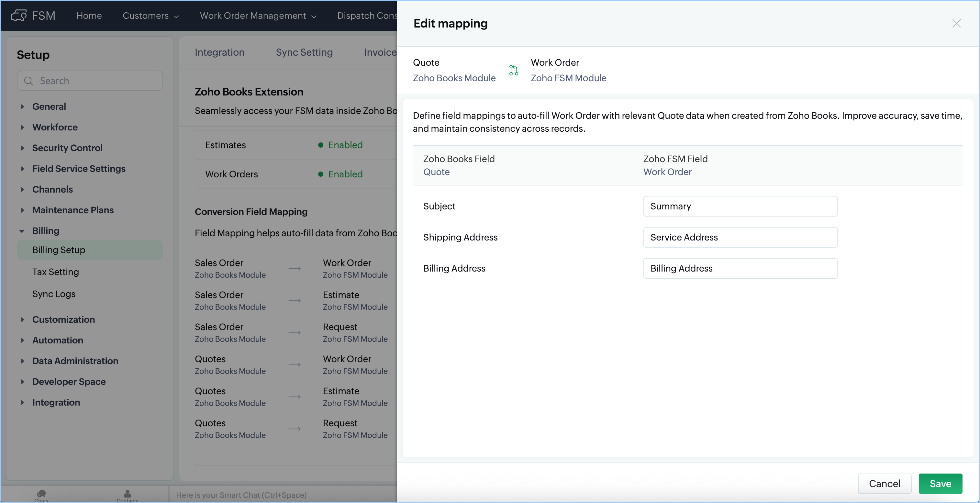
Task: Switch to Sync Setting tab
Action: [x=304, y=52]
